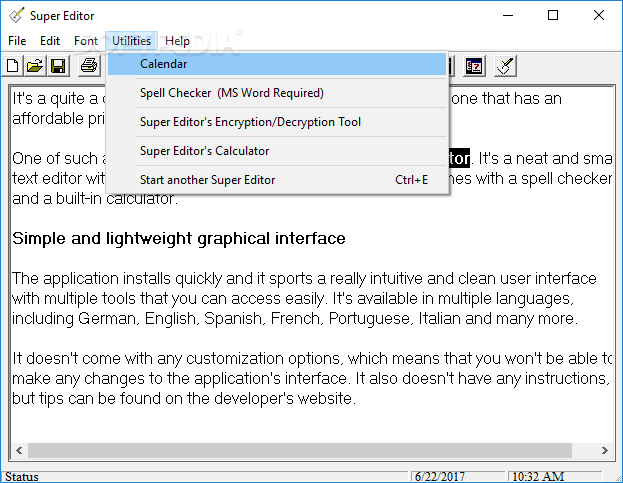Screen dimensions: 623x483
Task: Close the open Utilities menu
Action: pyautogui.click(x=132, y=41)
